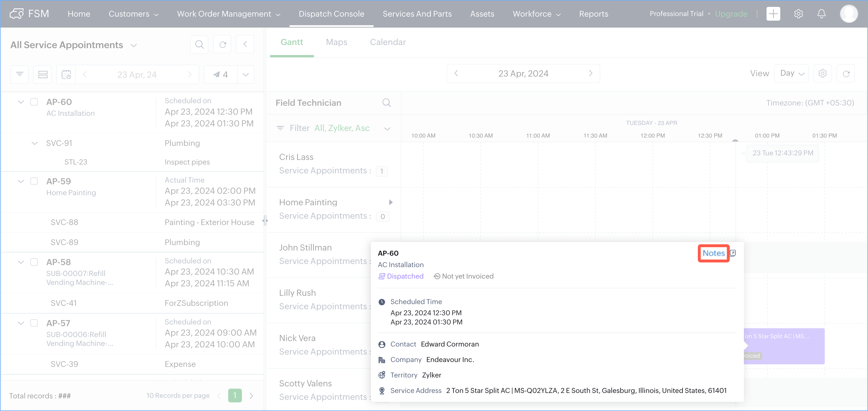Screen dimensions: 868x411
Task: Click the calendar date picker icon
Action: [x=66, y=74]
